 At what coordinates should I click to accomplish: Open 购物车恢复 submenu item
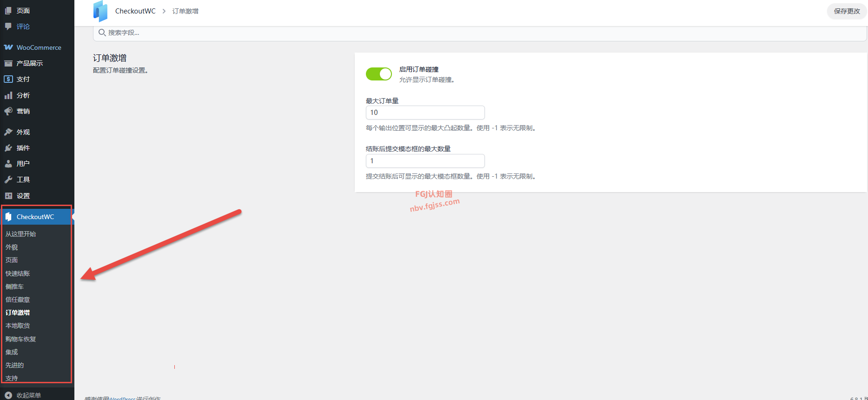click(20, 339)
